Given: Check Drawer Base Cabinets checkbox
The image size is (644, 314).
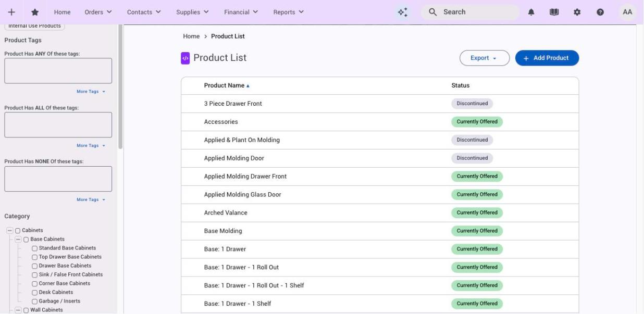Looking at the screenshot, I should (x=35, y=266).
